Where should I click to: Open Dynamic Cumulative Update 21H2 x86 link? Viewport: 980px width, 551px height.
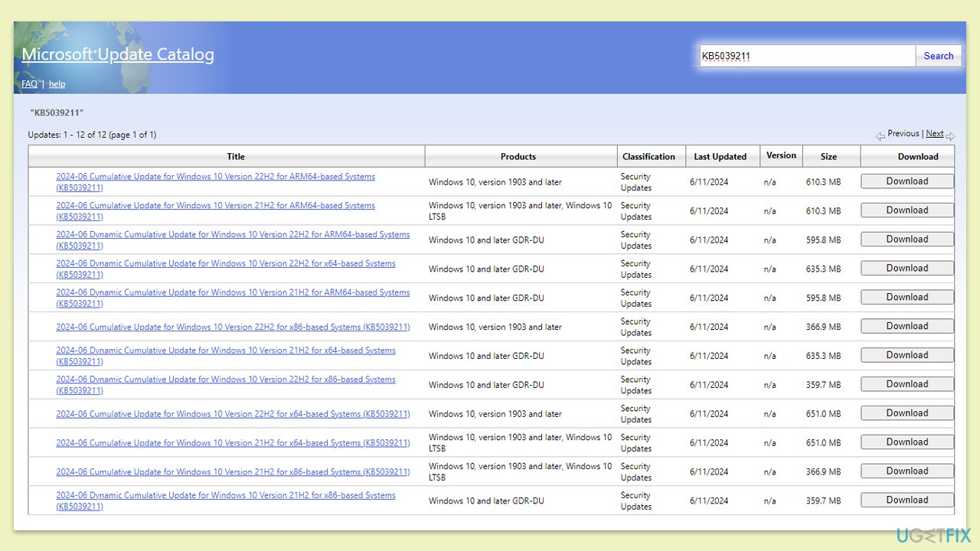[226, 501]
